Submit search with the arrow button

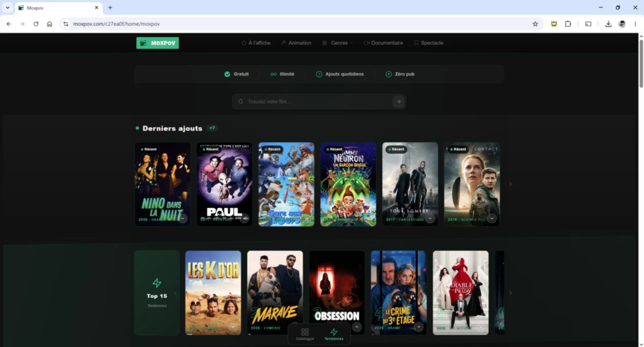pos(398,101)
